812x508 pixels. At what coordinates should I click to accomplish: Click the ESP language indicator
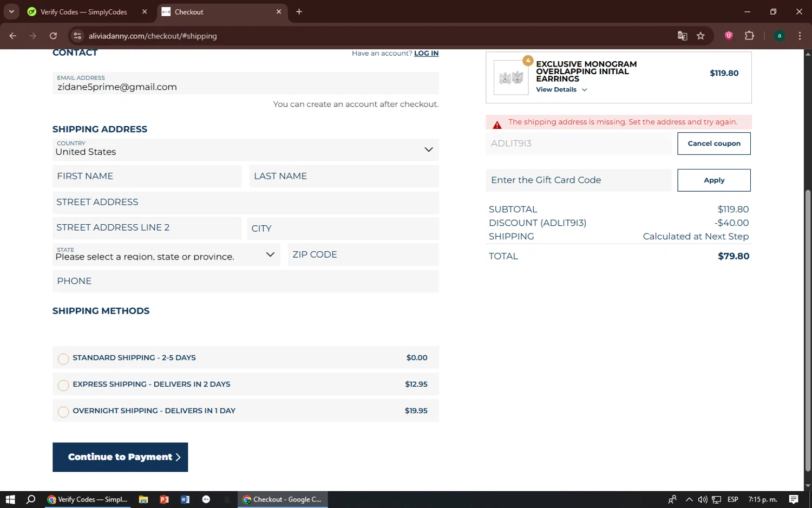pos(732,499)
